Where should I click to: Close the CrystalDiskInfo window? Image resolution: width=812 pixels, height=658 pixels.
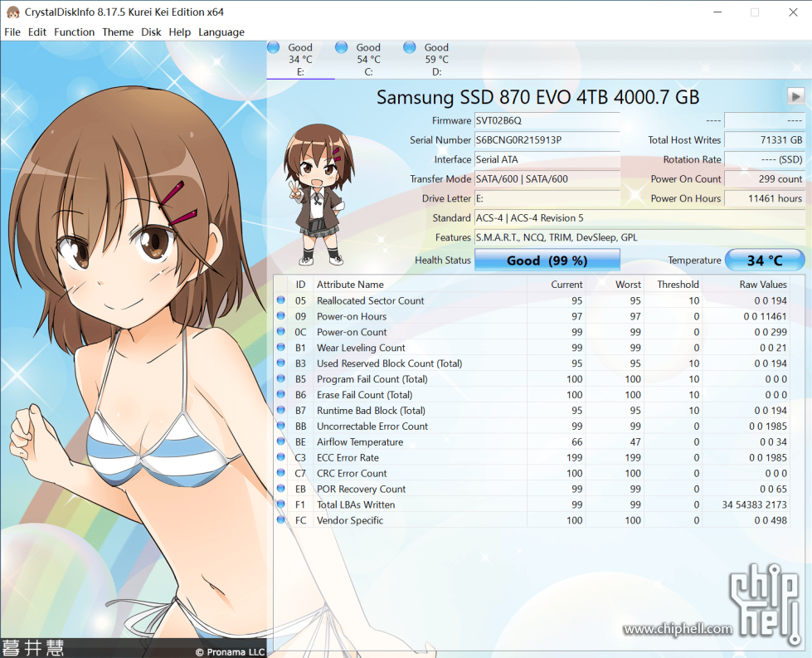[793, 12]
